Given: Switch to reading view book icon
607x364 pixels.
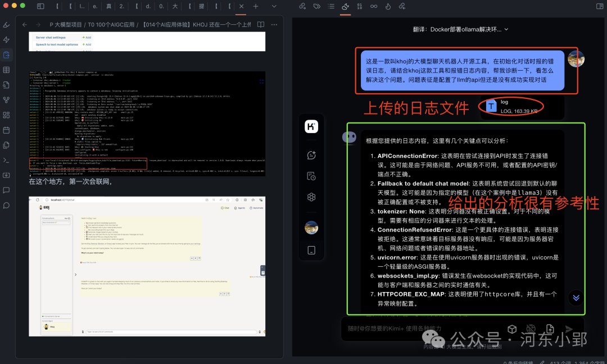Looking at the screenshot, I should [261, 24].
